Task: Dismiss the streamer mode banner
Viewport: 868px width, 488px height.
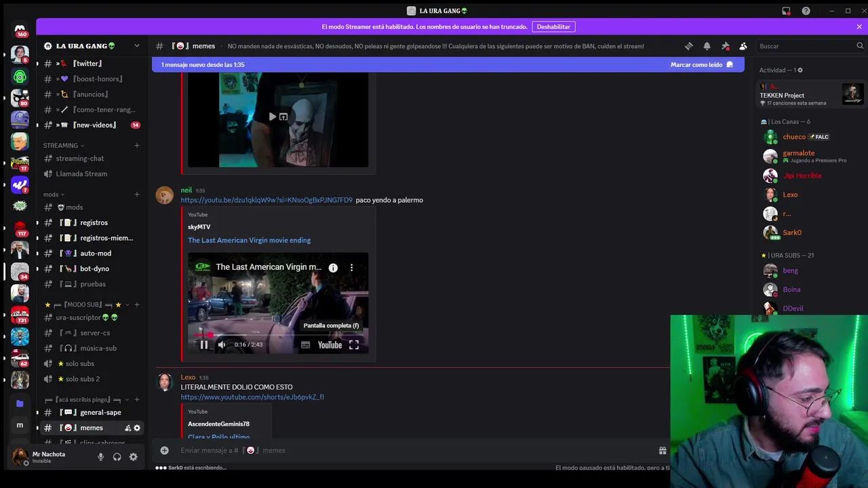Action: point(859,26)
